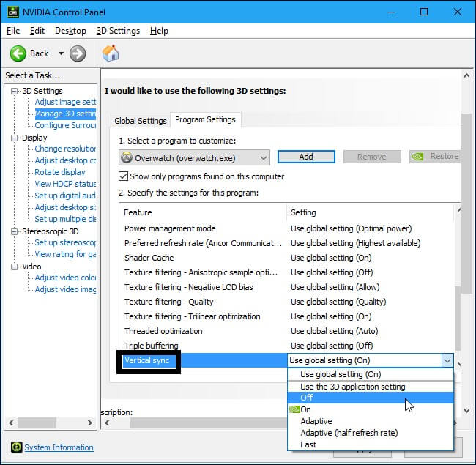
Task: Click the Restore button
Action: coord(435,157)
